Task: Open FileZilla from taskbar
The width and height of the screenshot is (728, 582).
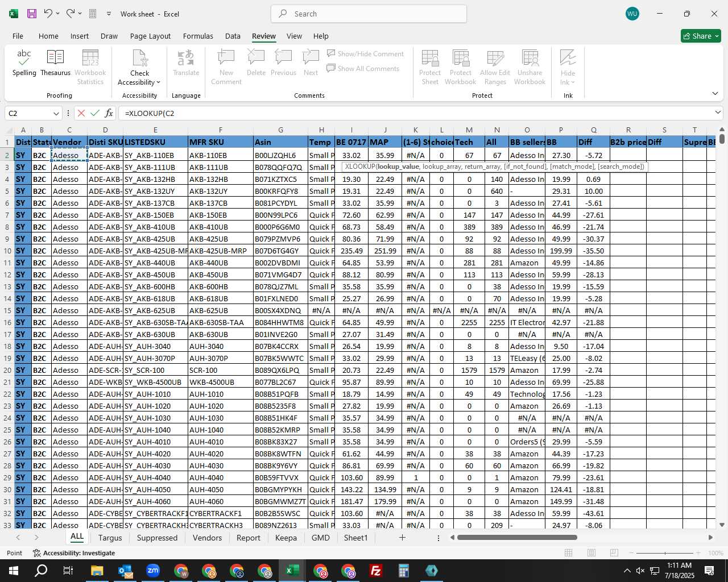Action: [x=376, y=571]
